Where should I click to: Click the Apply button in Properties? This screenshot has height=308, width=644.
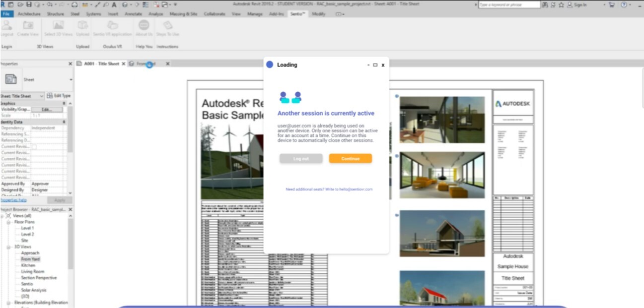[x=60, y=200]
